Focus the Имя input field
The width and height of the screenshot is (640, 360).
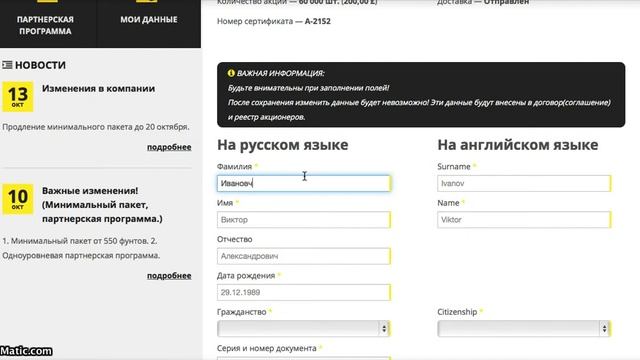[304, 220]
